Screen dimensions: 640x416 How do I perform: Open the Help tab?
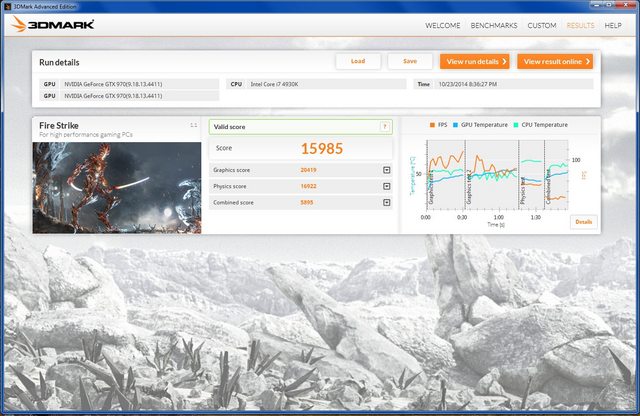tap(613, 25)
